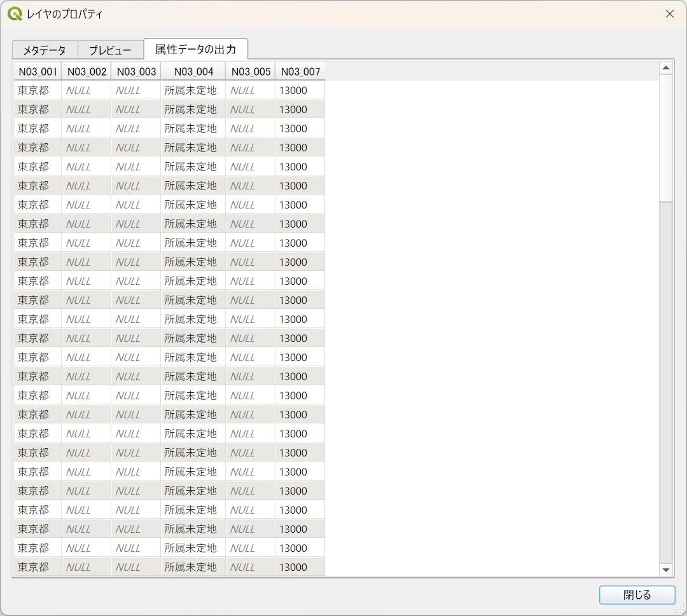This screenshot has width=687, height=616.
Task: Close the レイヤのプロパティ dialog with X
Action: point(669,14)
